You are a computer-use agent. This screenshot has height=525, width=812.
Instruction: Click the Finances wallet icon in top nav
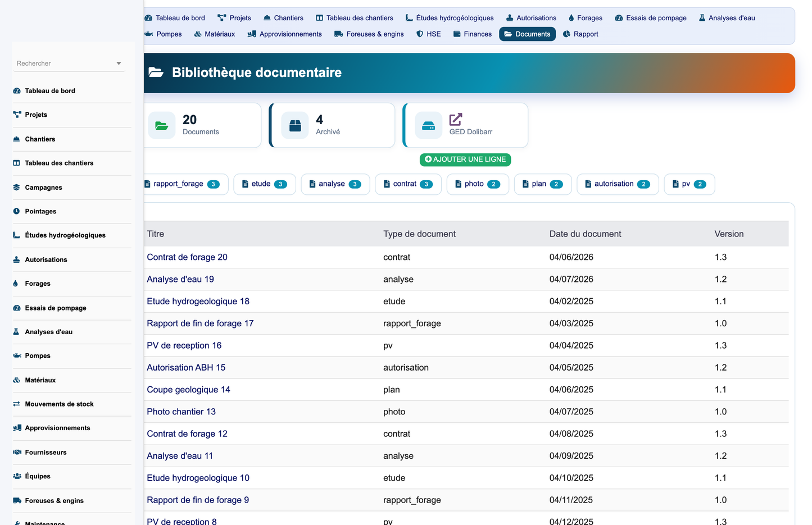457,34
